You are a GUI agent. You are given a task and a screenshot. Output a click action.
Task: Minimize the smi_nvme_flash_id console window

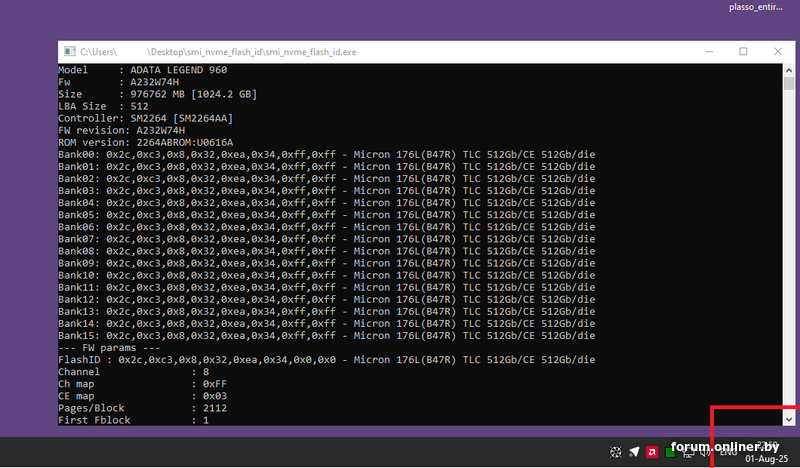click(709, 52)
